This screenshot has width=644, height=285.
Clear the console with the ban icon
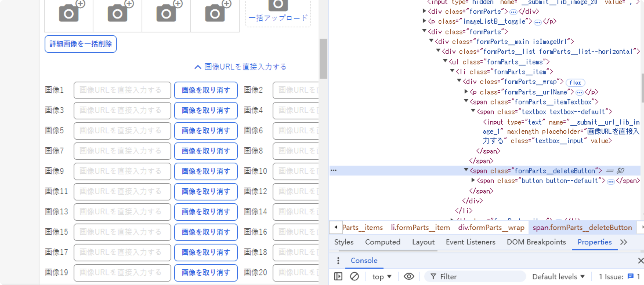354,277
